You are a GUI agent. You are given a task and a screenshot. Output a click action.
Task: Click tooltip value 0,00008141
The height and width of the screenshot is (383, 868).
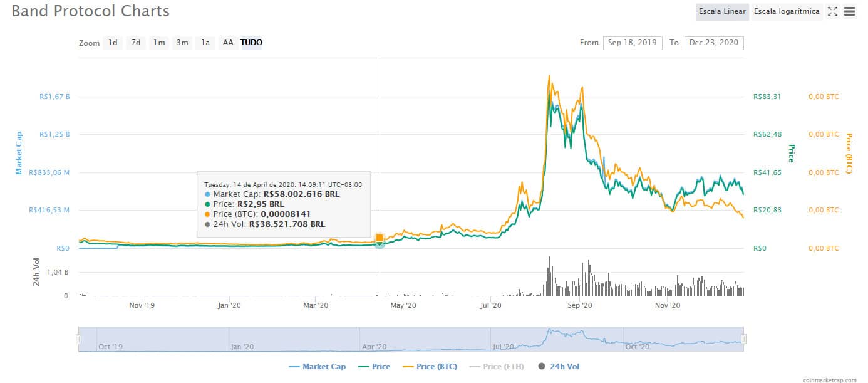286,214
